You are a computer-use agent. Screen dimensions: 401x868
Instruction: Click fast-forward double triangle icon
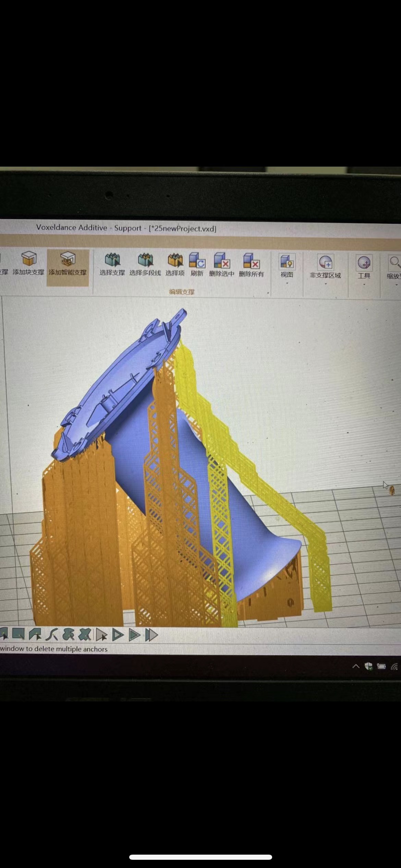pyautogui.click(x=151, y=635)
